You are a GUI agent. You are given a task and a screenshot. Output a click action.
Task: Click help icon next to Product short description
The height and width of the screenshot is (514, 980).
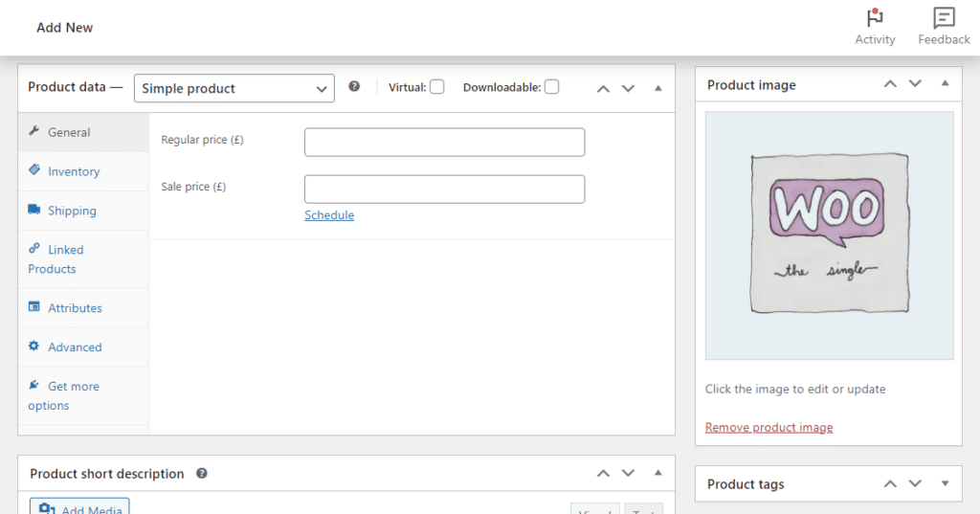point(202,473)
